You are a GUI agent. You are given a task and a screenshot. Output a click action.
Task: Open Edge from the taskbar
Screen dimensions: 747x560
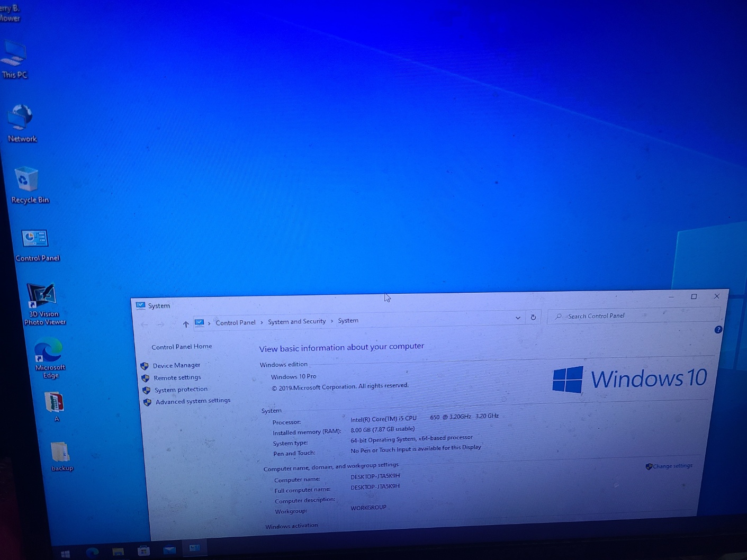92,553
